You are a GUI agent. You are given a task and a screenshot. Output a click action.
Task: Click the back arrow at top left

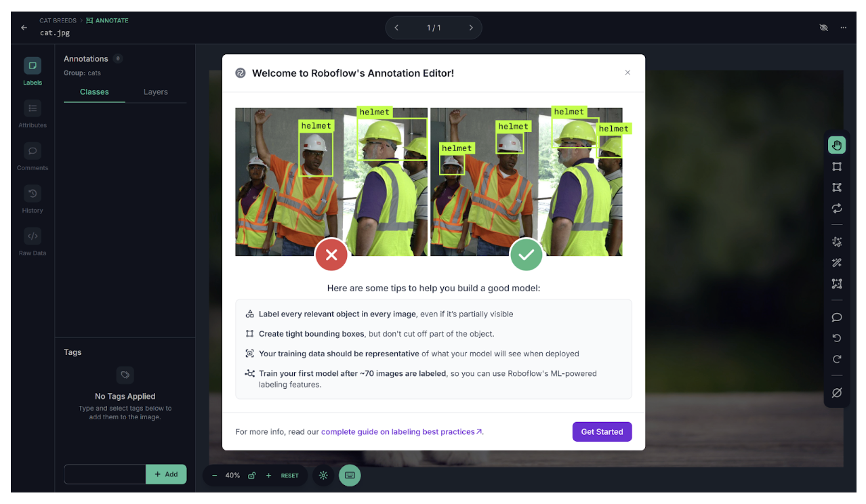[24, 28]
